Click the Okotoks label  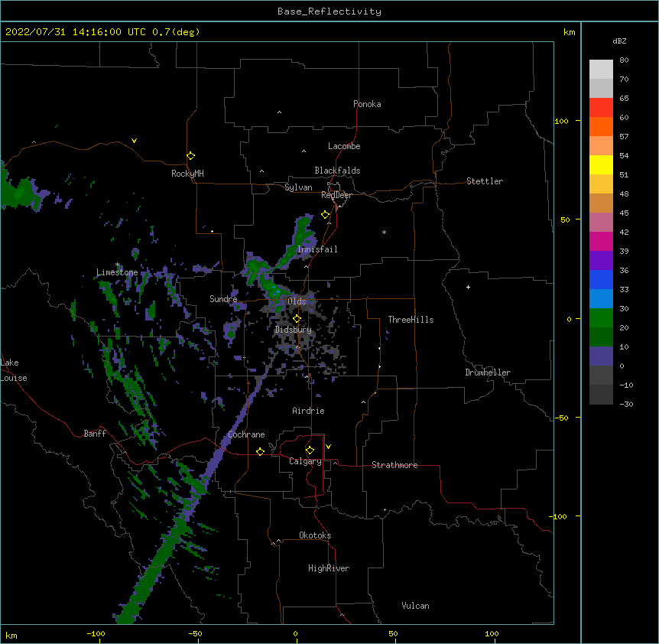tap(315, 535)
